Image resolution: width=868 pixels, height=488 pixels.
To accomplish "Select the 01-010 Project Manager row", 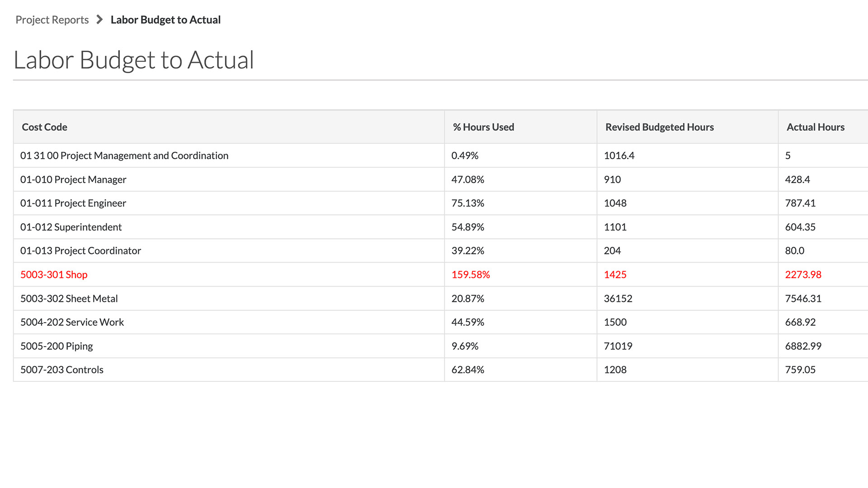I will tap(73, 179).
